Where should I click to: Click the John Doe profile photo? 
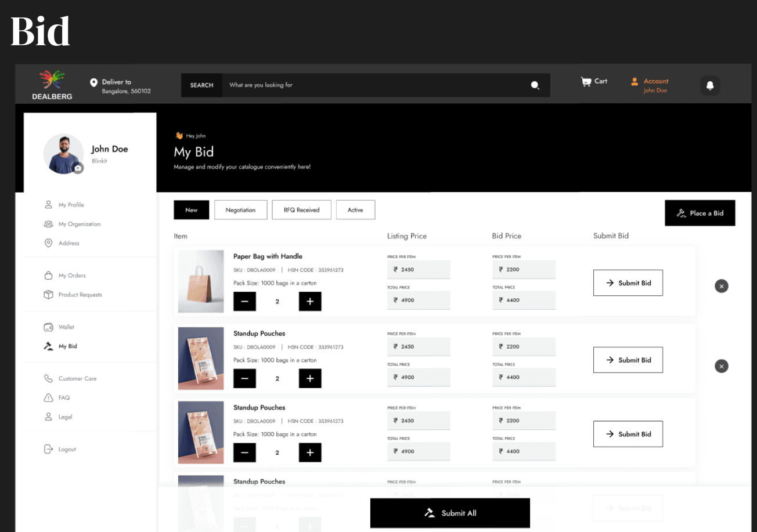64,154
